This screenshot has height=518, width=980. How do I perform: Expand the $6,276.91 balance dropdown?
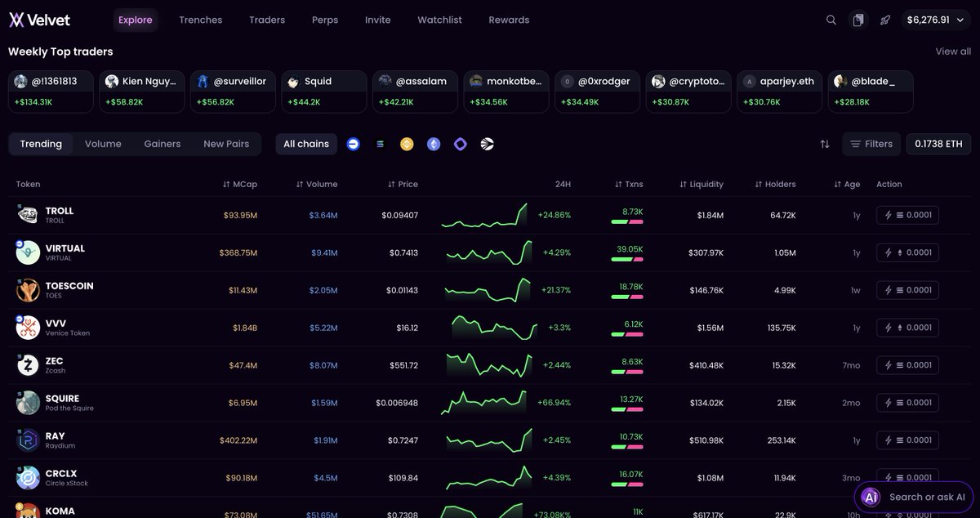point(937,20)
